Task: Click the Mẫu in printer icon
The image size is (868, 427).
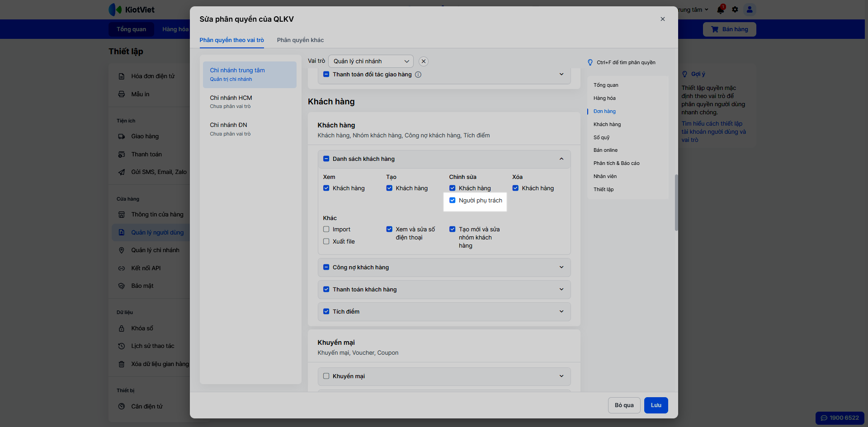Action: pos(122,94)
